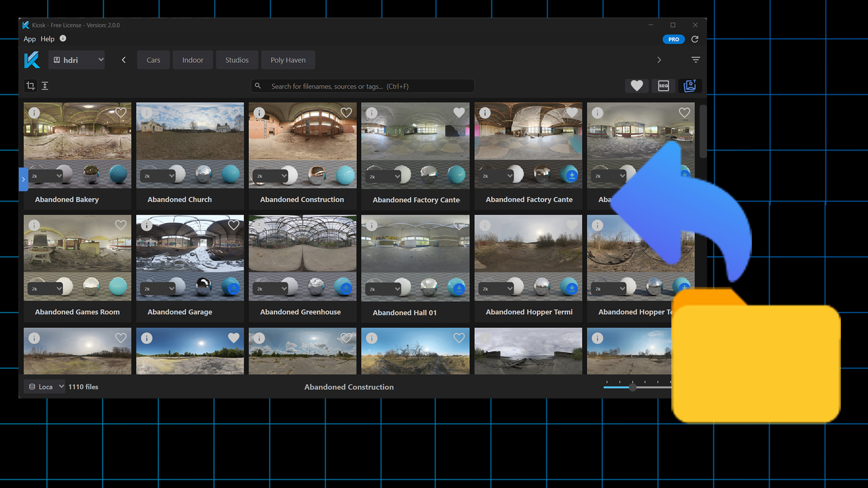Toggle the favorite heart on Abandoned Garage
The height and width of the screenshot is (488, 868).
pos(233,225)
